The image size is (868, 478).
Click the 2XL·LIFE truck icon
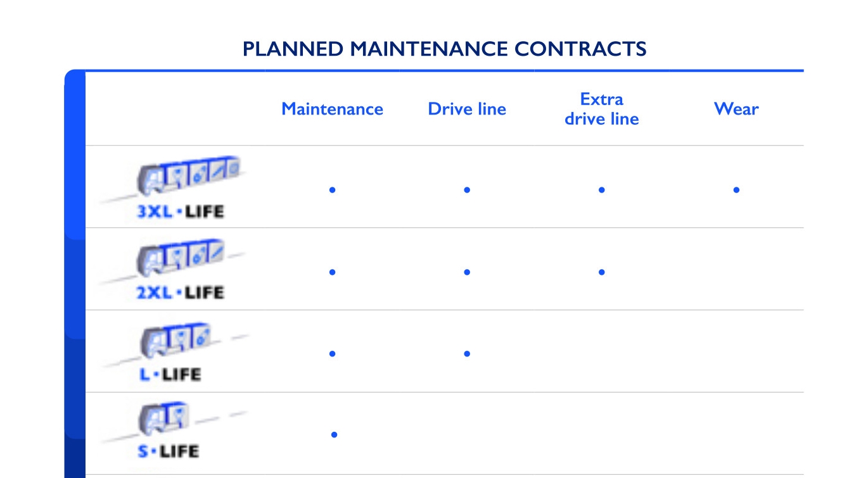point(181,258)
